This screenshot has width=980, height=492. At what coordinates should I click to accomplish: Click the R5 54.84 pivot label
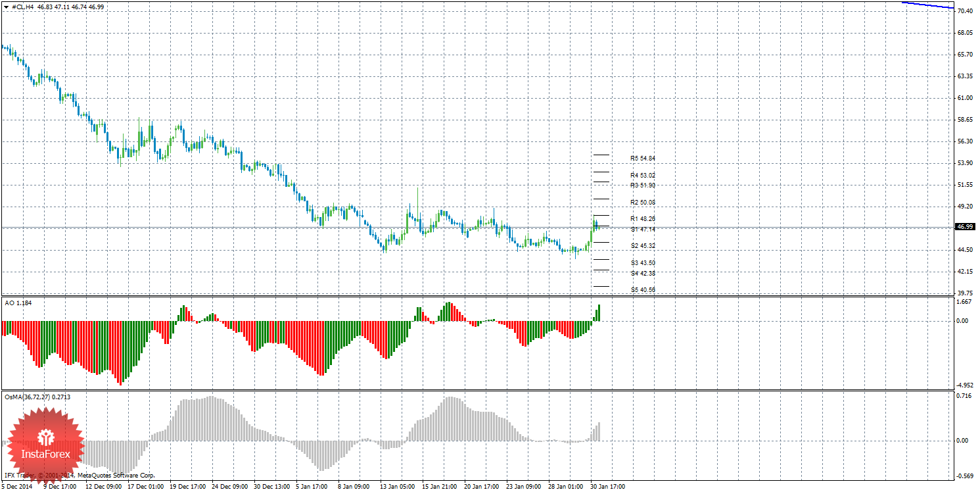(x=643, y=159)
